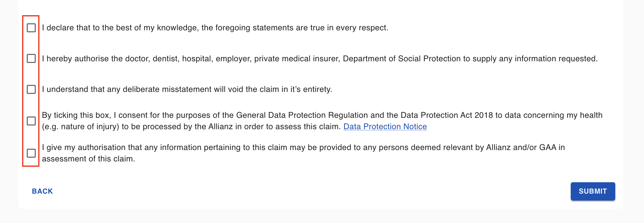This screenshot has width=644, height=223.
Task: Click the SUBMIT button
Action: (593, 191)
